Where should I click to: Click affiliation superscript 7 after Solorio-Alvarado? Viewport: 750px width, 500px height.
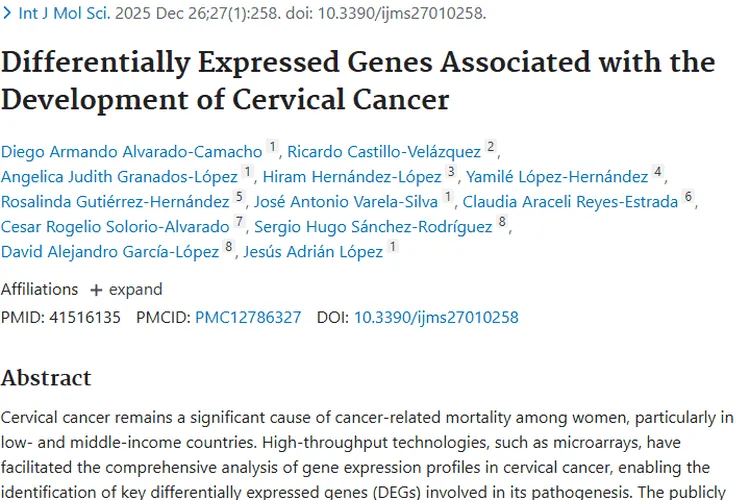[239, 223]
